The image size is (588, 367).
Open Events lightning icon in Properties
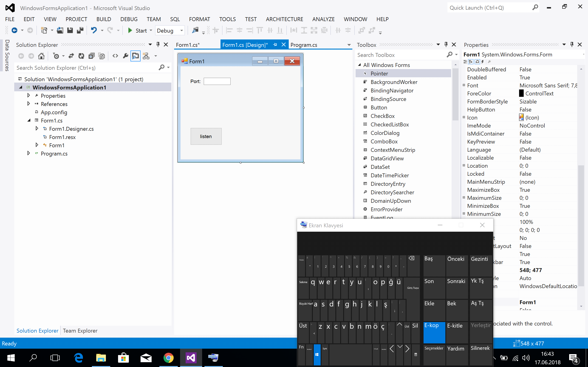point(483,62)
